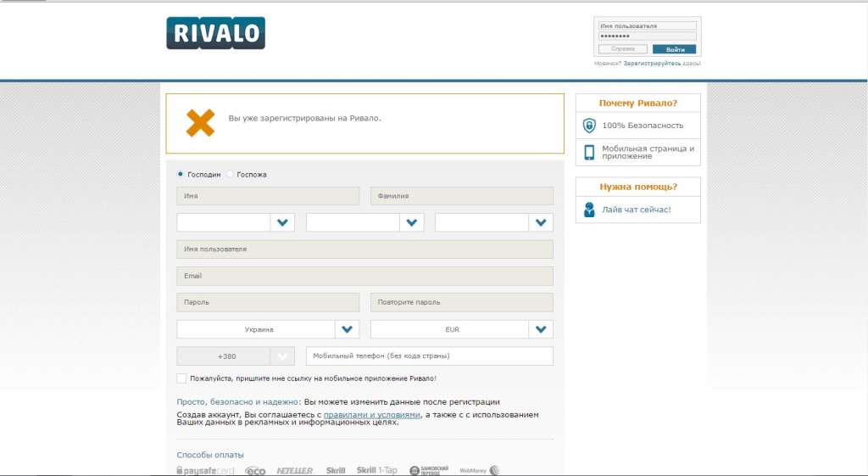Click the eco payment logo
868x476 pixels.
255,471
